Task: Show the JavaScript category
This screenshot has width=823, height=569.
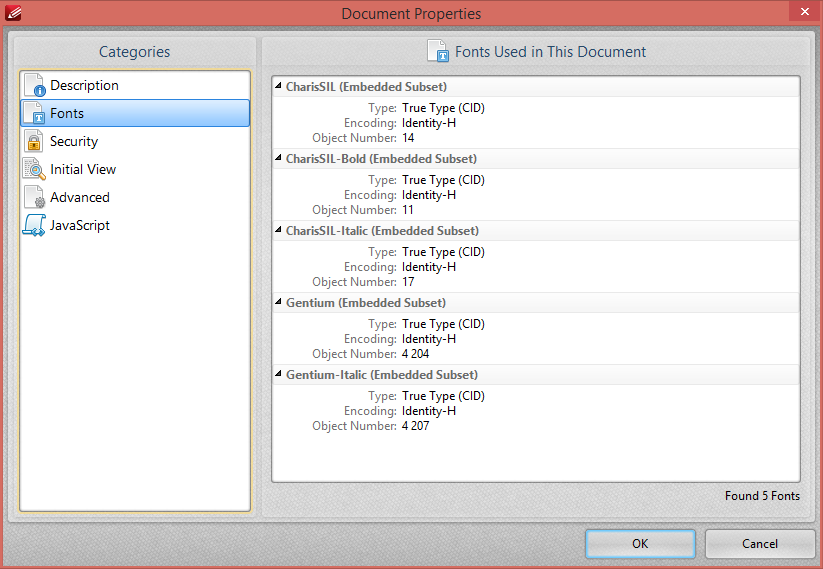Action: point(135,225)
